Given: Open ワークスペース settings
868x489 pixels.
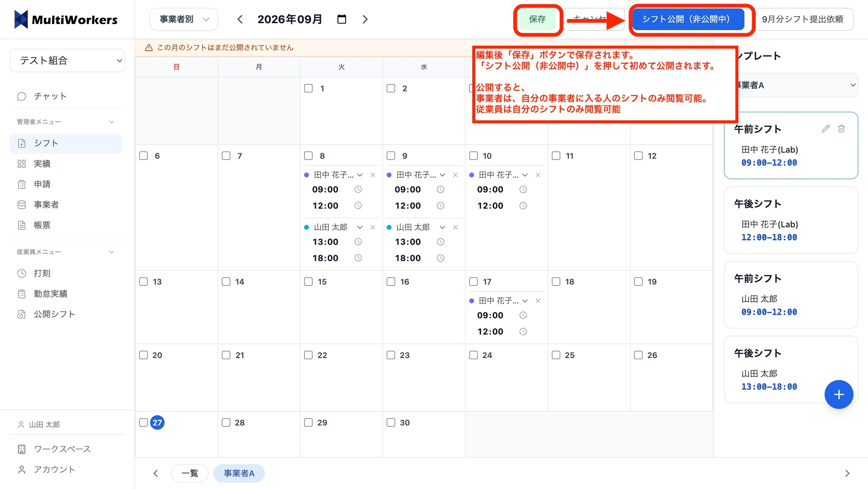Looking at the screenshot, I should [66, 449].
